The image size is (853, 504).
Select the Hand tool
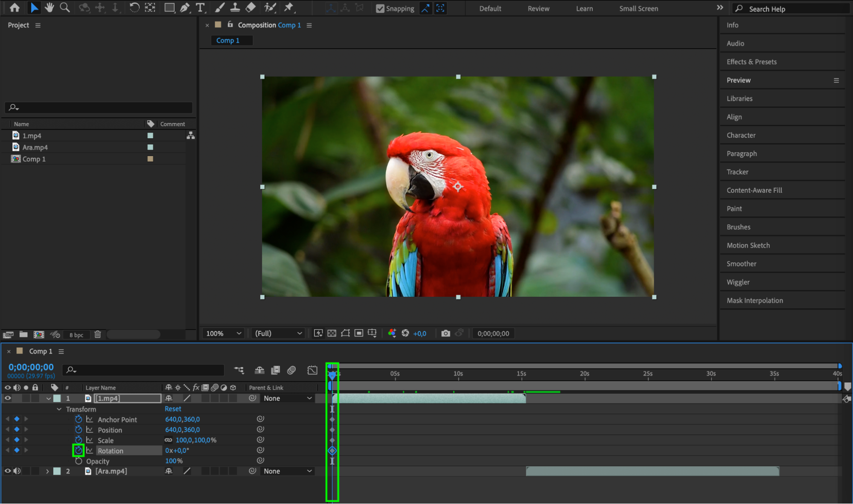49,8
